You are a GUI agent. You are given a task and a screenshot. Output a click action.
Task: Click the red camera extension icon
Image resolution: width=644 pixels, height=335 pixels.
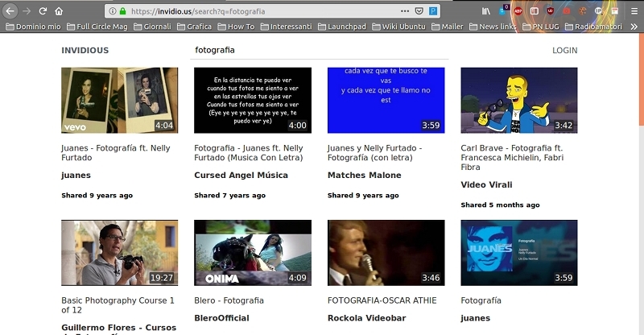click(x=567, y=11)
